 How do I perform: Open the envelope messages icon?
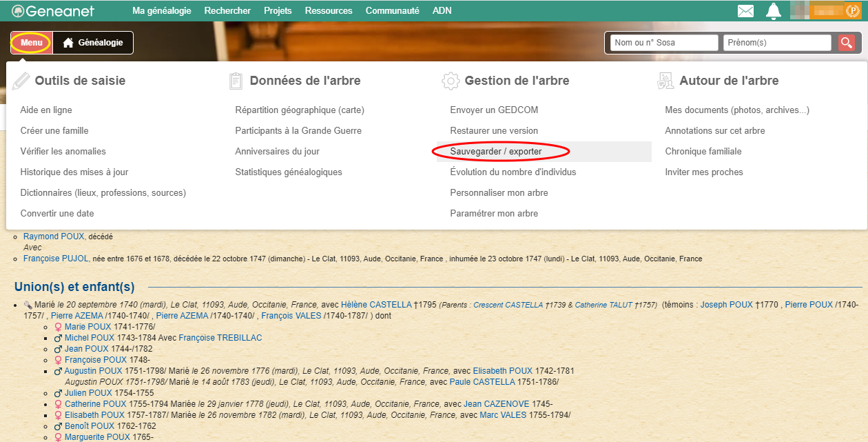click(x=745, y=11)
